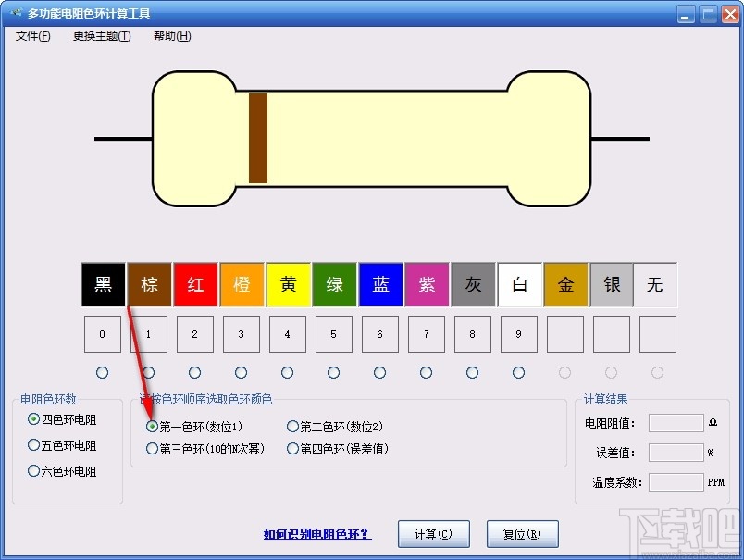Open the 如何识别电阻色环 link
The image size is (744, 560).
[x=314, y=535]
